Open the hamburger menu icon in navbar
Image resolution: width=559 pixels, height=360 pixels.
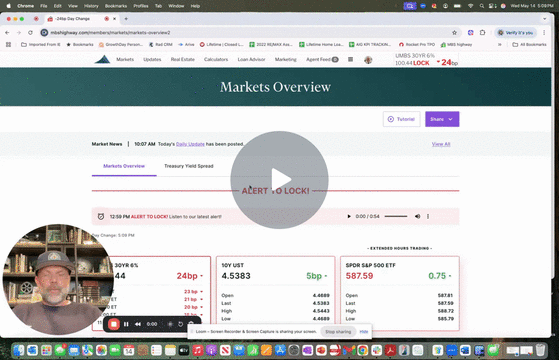pyautogui.click(x=350, y=60)
